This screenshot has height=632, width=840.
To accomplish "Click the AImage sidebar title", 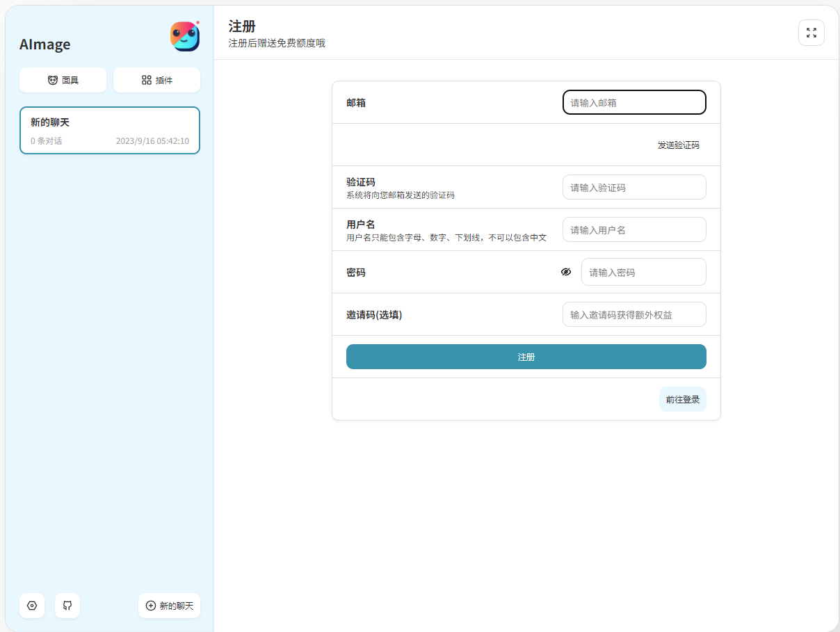I will [x=45, y=44].
